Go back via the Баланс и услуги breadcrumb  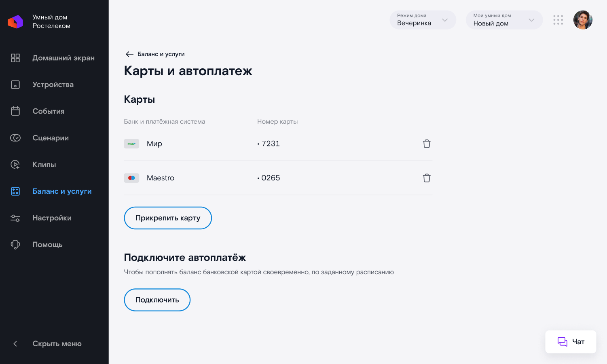154,54
